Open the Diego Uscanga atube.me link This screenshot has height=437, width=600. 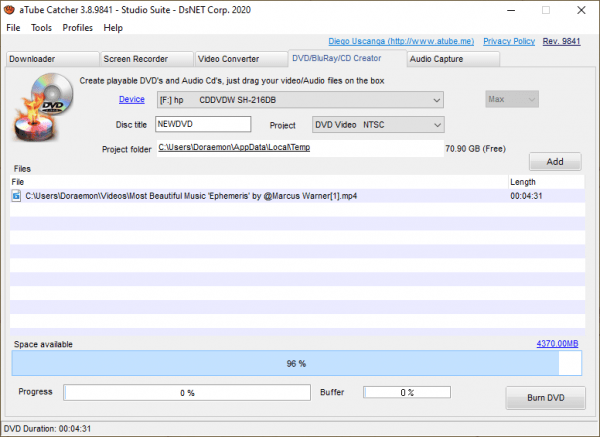(x=401, y=41)
